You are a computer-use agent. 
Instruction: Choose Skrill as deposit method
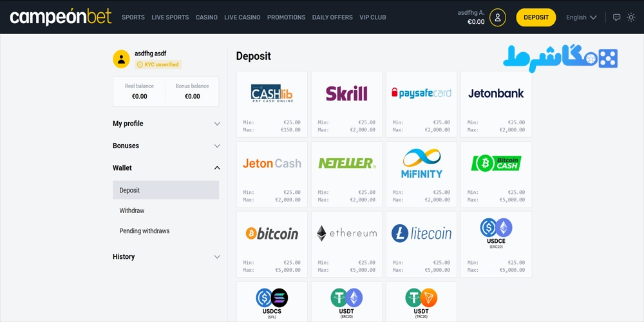point(346,104)
